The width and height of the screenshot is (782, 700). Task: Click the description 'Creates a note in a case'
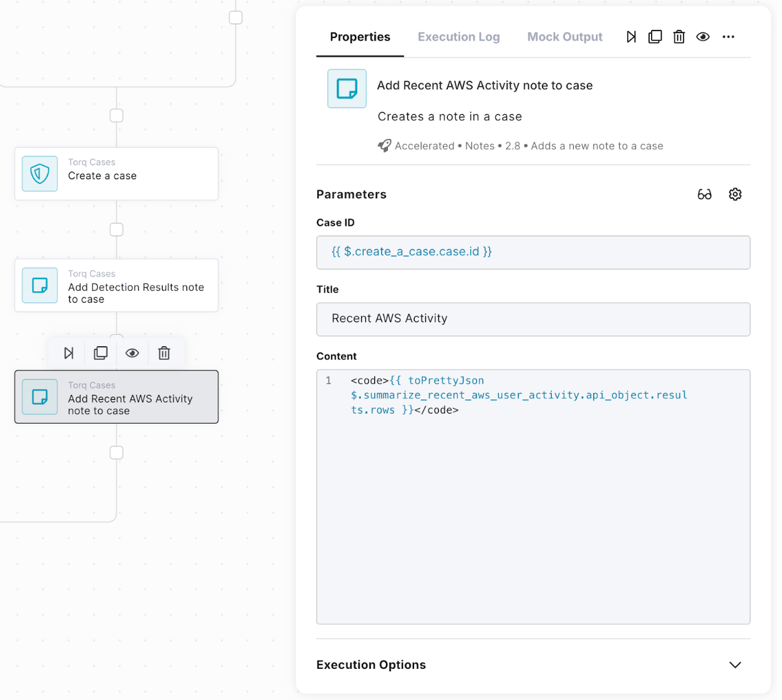click(x=450, y=117)
